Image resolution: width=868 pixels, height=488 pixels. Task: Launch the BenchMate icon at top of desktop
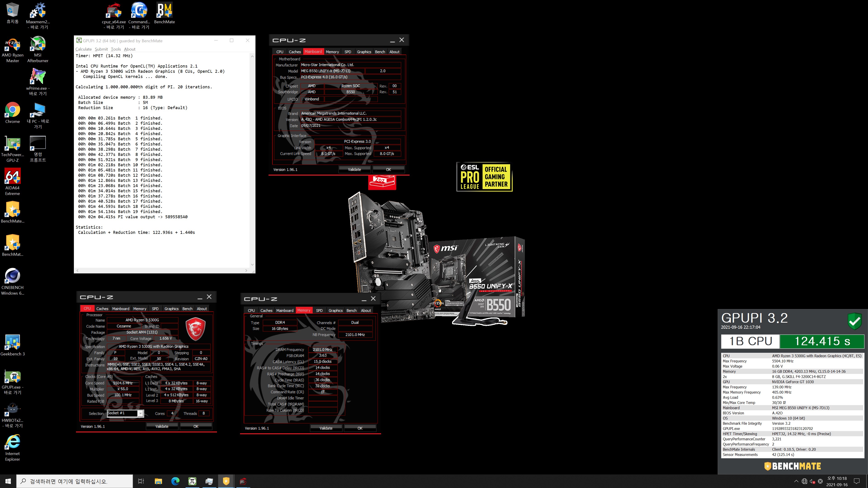(164, 13)
